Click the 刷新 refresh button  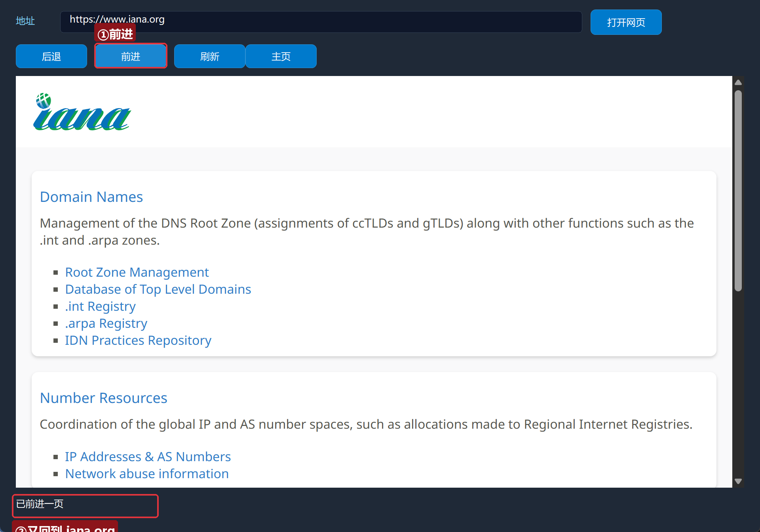tap(210, 56)
